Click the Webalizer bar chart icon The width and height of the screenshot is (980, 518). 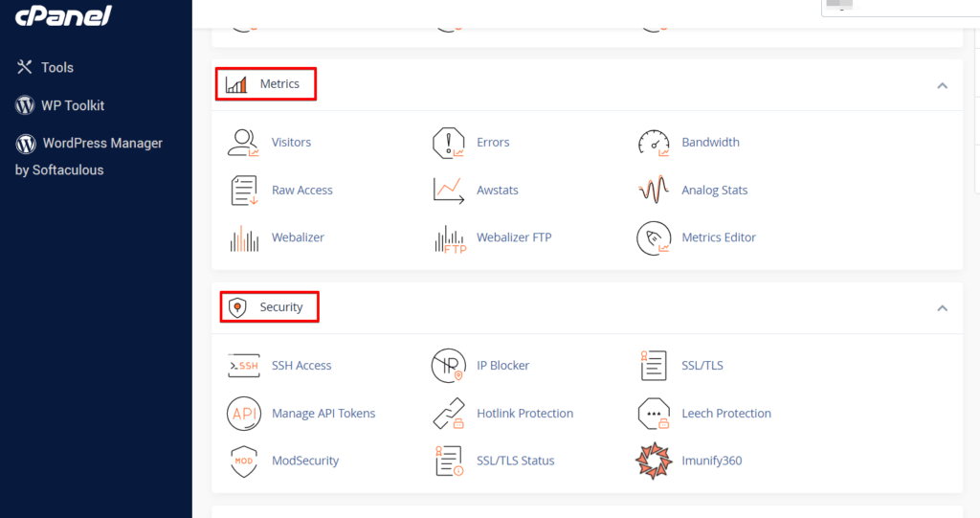pos(244,238)
